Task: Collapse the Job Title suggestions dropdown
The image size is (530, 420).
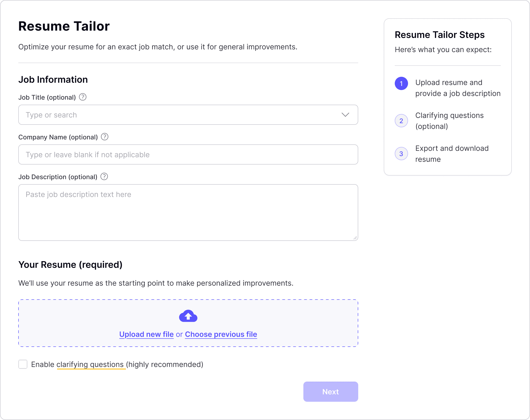Action: pos(345,114)
